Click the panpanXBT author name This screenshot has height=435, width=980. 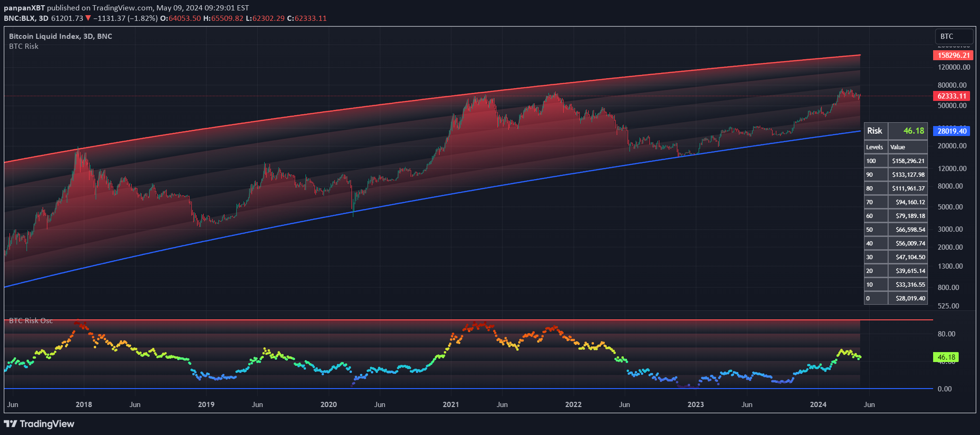click(24, 8)
